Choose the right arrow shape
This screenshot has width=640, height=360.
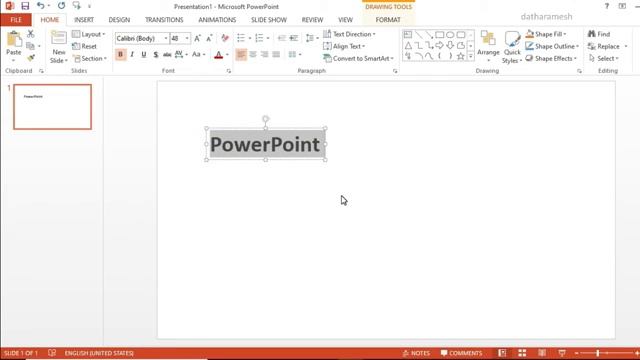tap(439, 45)
